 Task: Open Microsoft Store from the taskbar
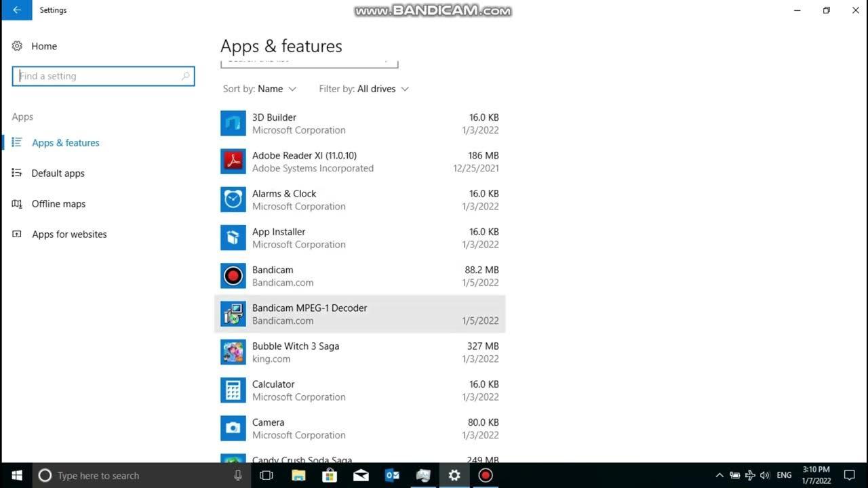[x=330, y=475]
